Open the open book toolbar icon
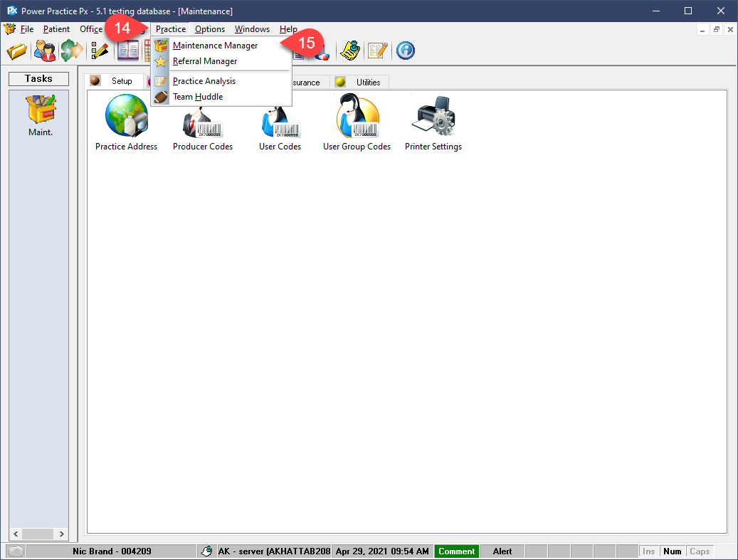Image resolution: width=738 pixels, height=560 pixels. (128, 51)
